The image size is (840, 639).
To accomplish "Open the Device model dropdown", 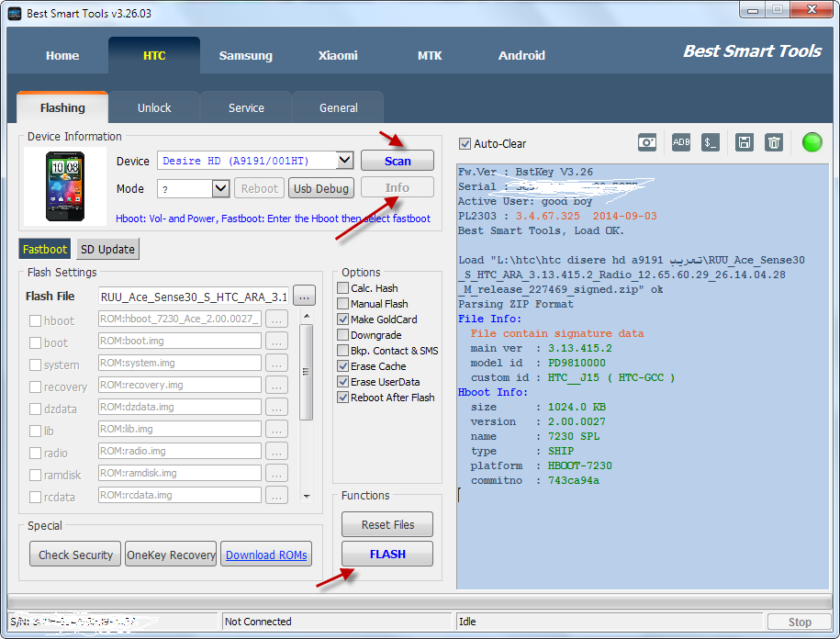I will (x=345, y=160).
